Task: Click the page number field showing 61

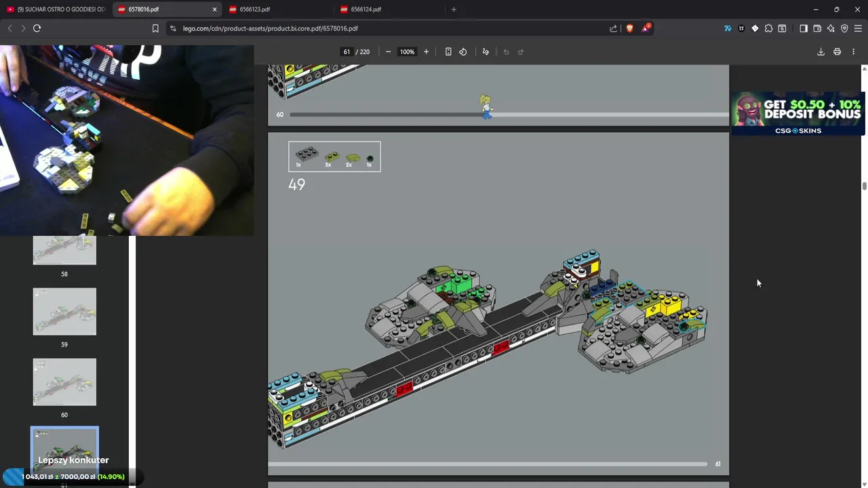Action: (x=347, y=52)
